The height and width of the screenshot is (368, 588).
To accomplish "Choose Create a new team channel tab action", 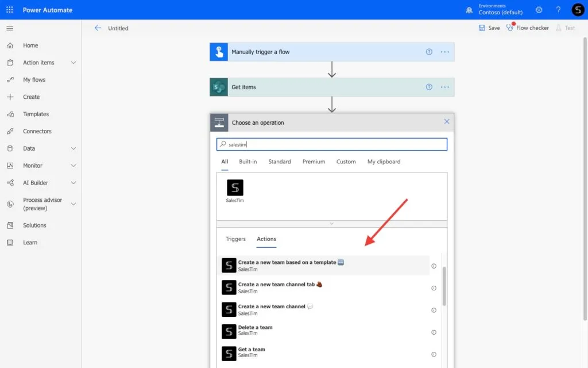I will pos(323,287).
